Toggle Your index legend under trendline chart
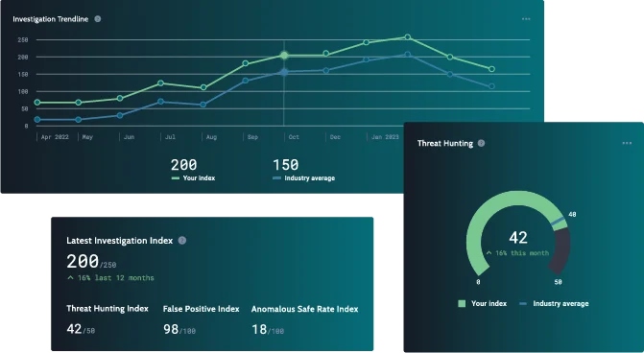This screenshot has height=353, width=644. 193,178
